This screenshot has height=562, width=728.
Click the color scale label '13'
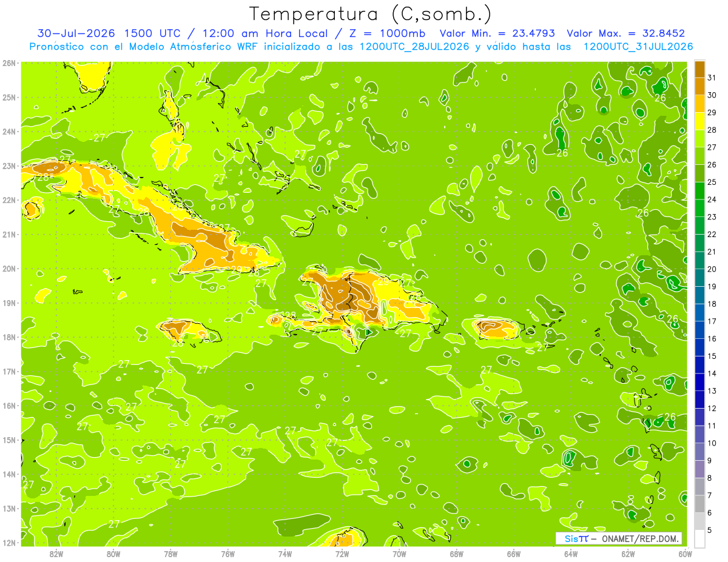[x=712, y=391]
